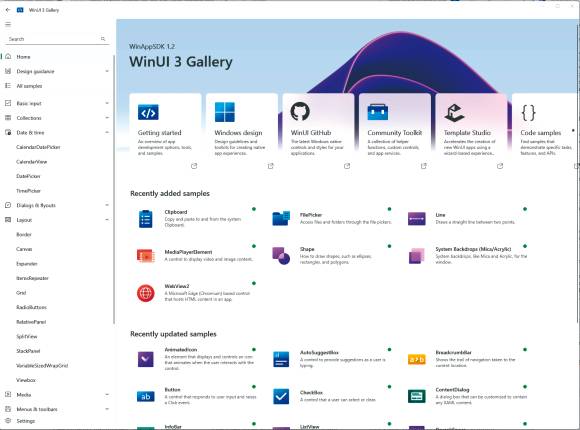
Task: Collapse the Date & time chevron
Action: [x=107, y=132]
